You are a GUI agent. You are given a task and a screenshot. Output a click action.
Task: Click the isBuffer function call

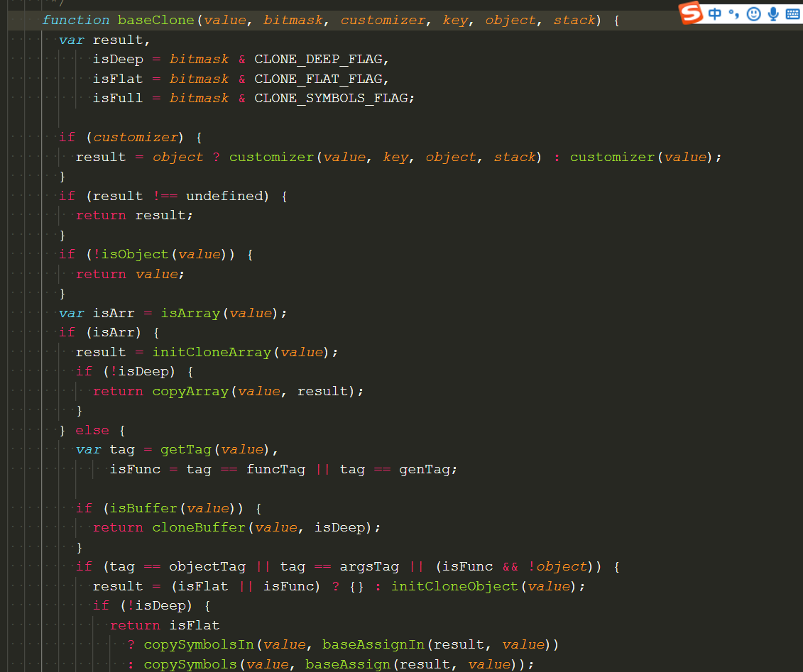[143, 508]
